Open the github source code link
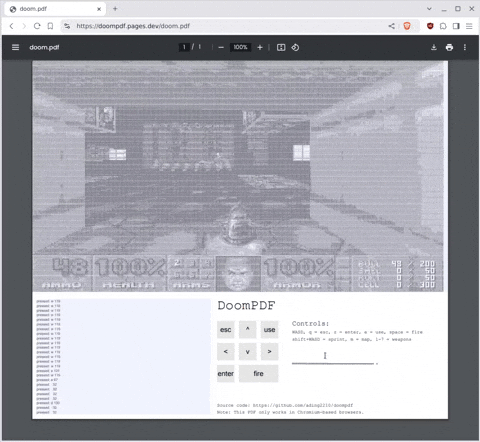Screen dimensions: 480x442 pos(303,405)
